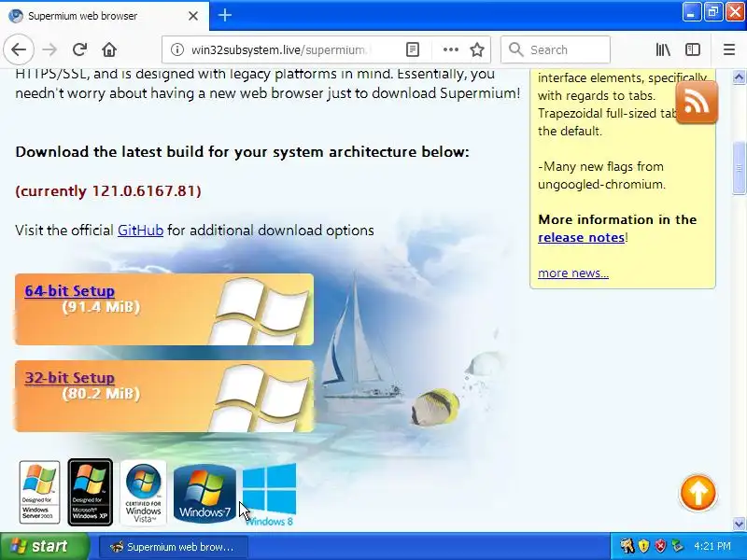Select Supermium web browser taskbar button

click(174, 547)
